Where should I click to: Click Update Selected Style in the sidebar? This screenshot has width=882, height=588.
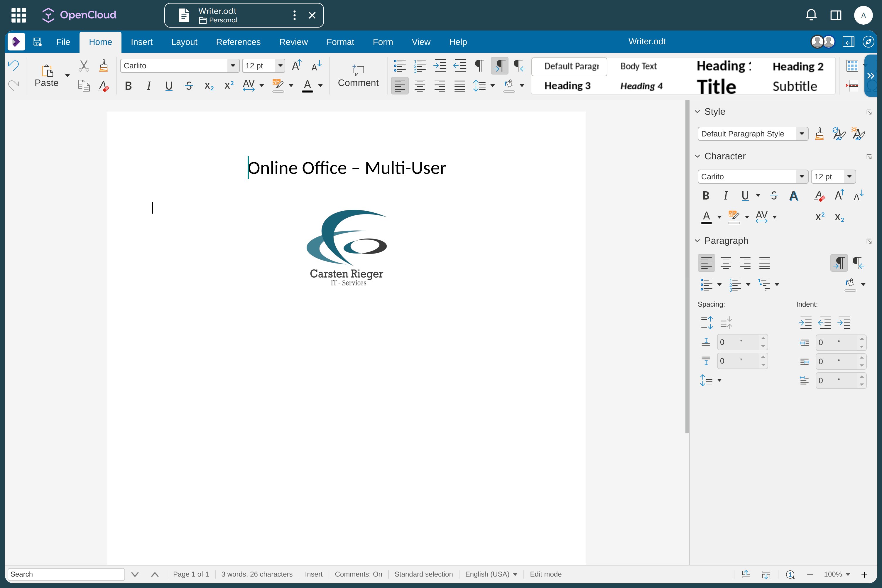click(x=839, y=134)
